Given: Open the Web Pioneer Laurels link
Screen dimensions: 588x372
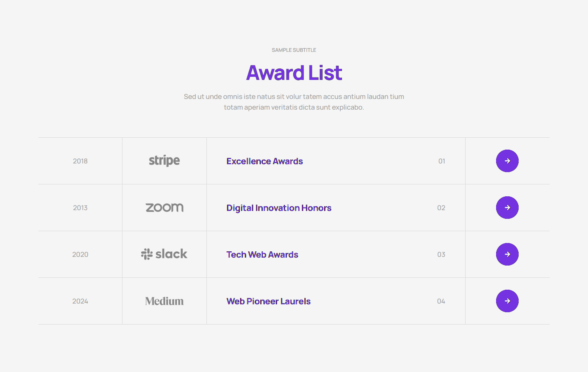Looking at the screenshot, I should [x=269, y=302].
